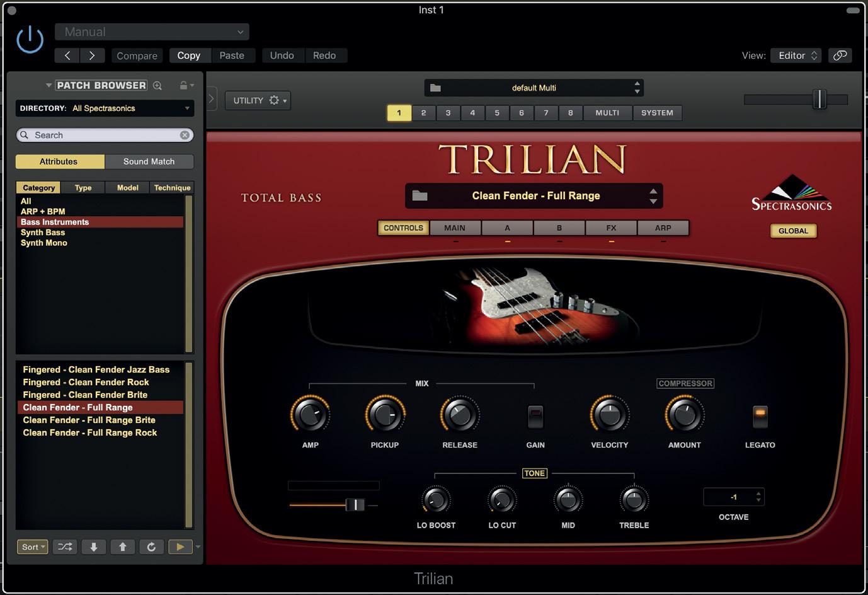The image size is (868, 595).
Task: Open the UTILITY menu
Action: (258, 100)
